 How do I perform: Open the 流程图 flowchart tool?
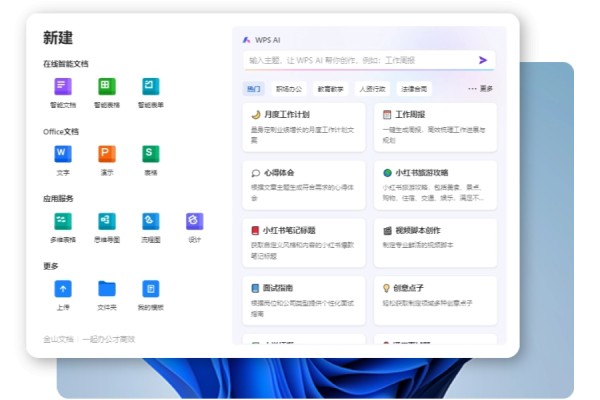pyautogui.click(x=150, y=221)
